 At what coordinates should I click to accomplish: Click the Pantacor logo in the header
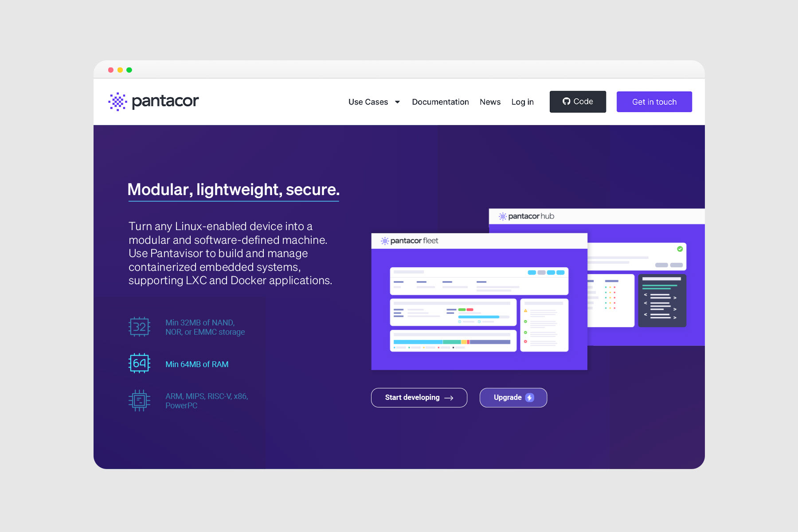click(x=153, y=102)
